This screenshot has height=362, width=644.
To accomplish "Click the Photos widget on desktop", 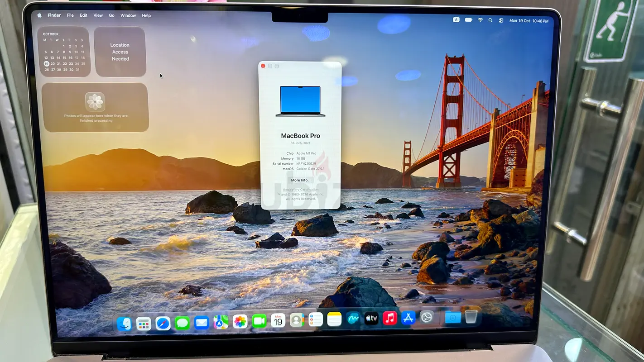I will [x=95, y=108].
